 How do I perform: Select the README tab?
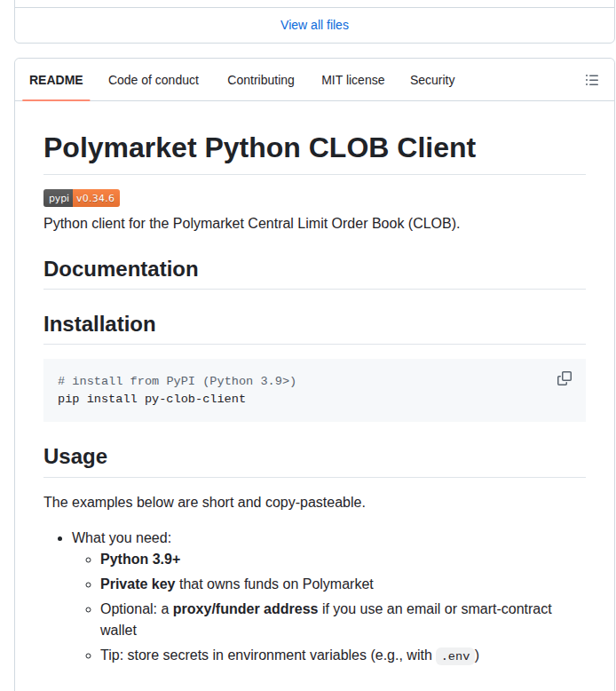click(56, 80)
